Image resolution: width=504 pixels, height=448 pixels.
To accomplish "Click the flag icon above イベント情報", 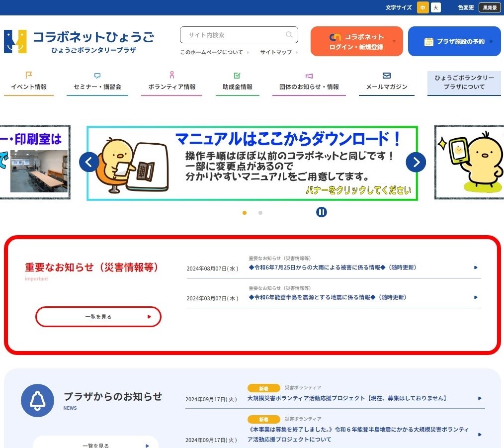I will [29, 75].
